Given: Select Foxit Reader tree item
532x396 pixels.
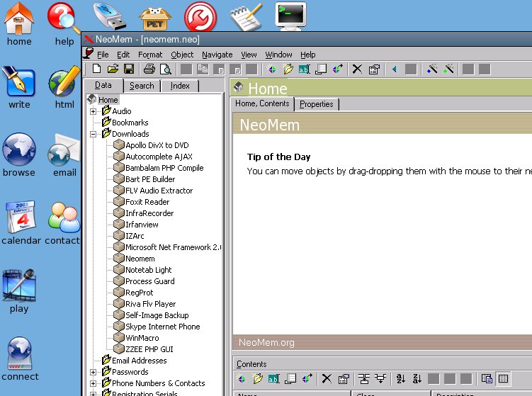Looking at the screenshot, I should pos(147,202).
